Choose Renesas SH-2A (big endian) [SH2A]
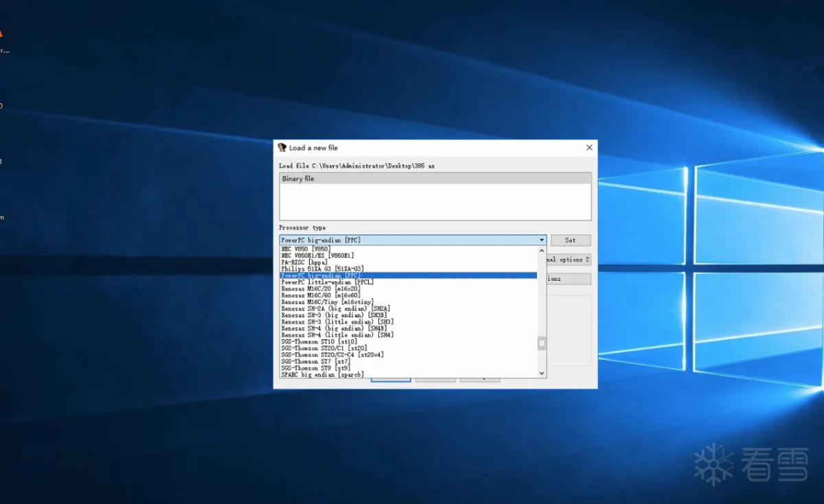This screenshot has height=504, width=824. coord(409,309)
